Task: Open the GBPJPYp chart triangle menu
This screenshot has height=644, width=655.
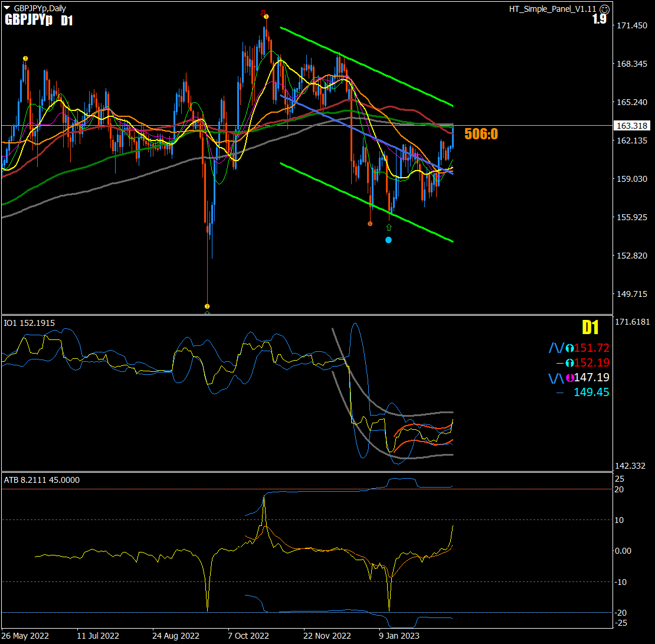Action: (7, 8)
